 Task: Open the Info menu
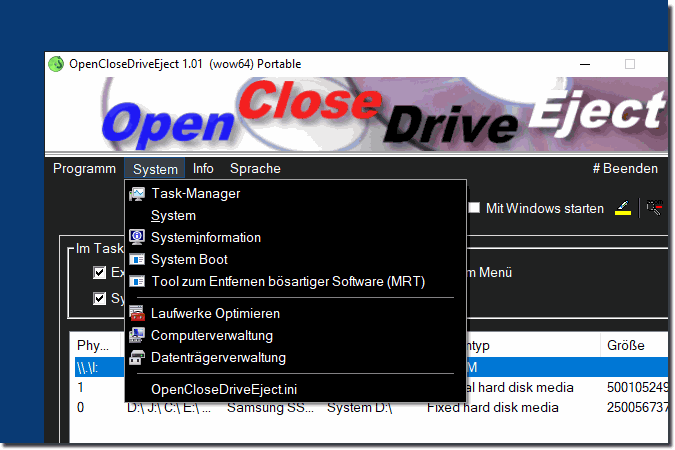[x=203, y=168]
